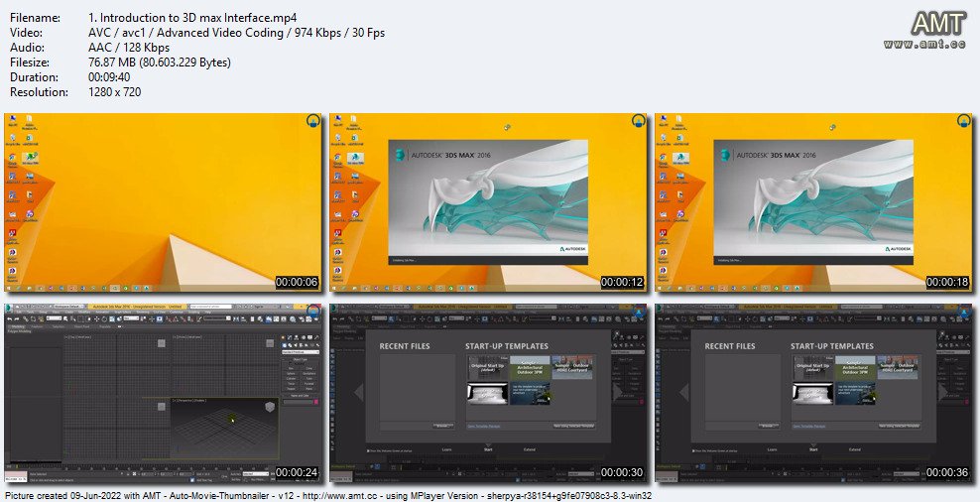Open the Utilities panel tab in the 00:00:24 frame

point(316,337)
